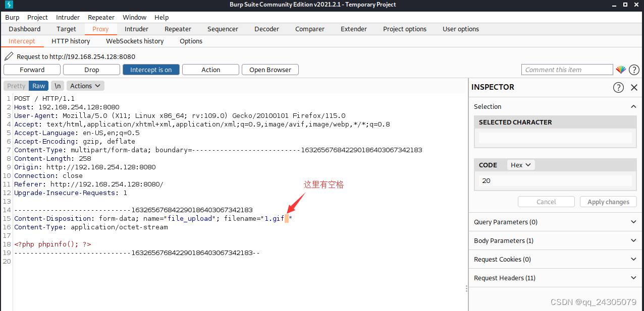Image resolution: width=644 pixels, height=311 pixels.
Task: Open the Comparer tab
Action: click(310, 29)
